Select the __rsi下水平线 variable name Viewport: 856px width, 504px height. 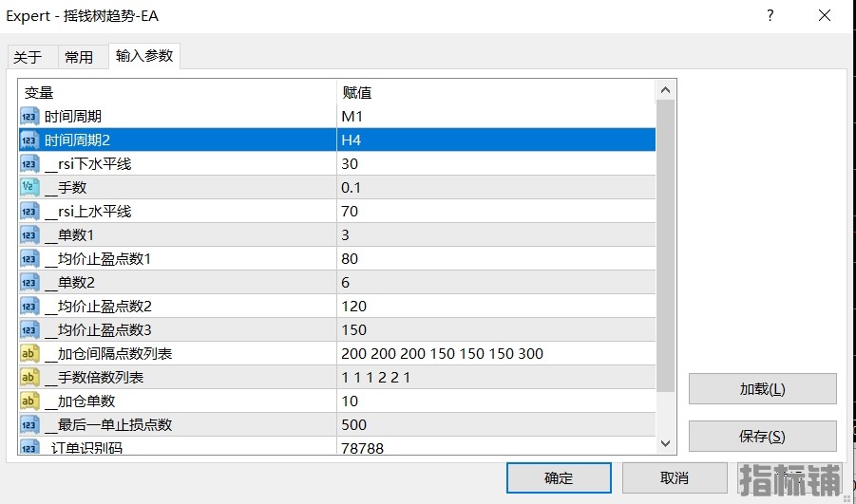[88, 164]
